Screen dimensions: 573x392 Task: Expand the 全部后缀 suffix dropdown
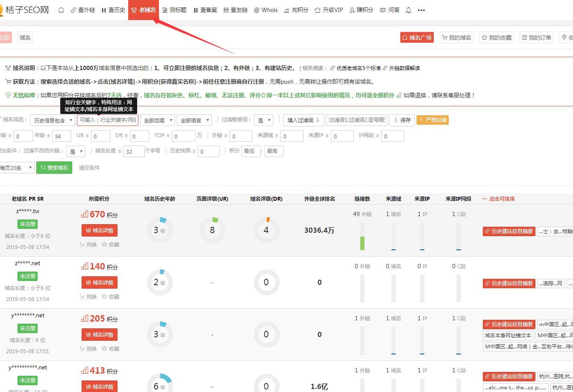(158, 120)
